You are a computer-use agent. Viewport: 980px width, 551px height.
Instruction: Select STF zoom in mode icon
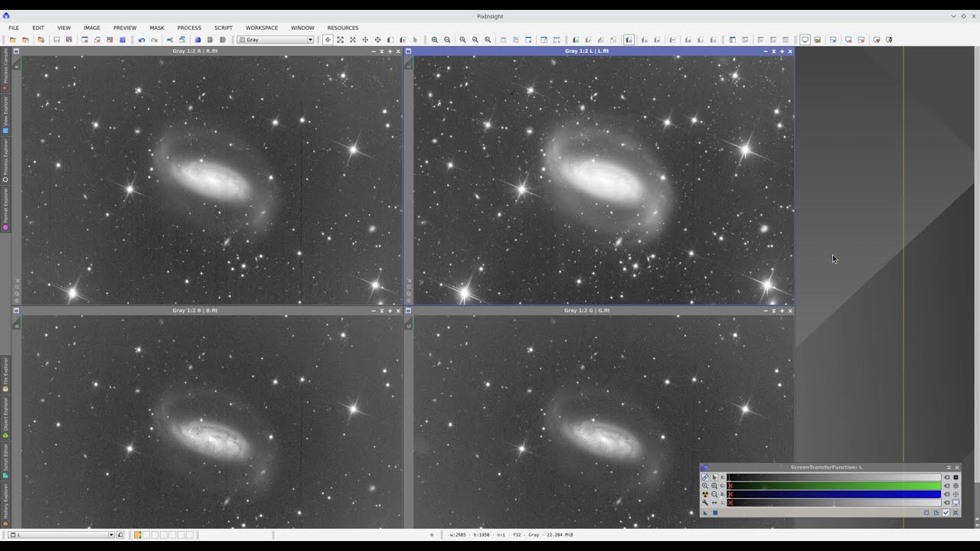(714, 485)
